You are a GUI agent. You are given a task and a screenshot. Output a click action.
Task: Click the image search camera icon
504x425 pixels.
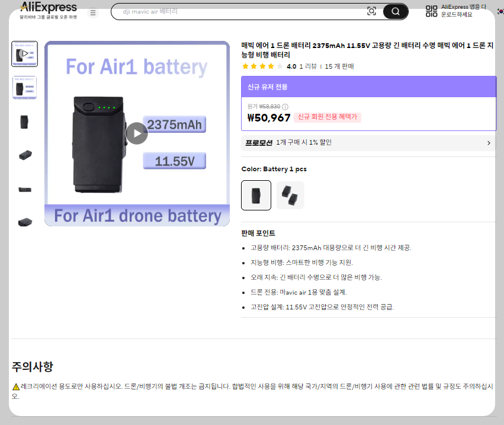pyautogui.click(x=371, y=11)
